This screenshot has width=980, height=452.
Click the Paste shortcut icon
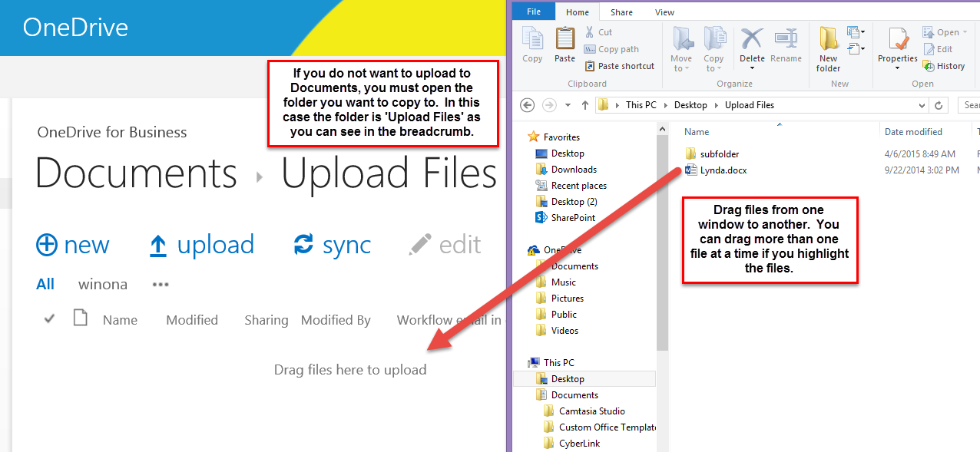pyautogui.click(x=590, y=66)
